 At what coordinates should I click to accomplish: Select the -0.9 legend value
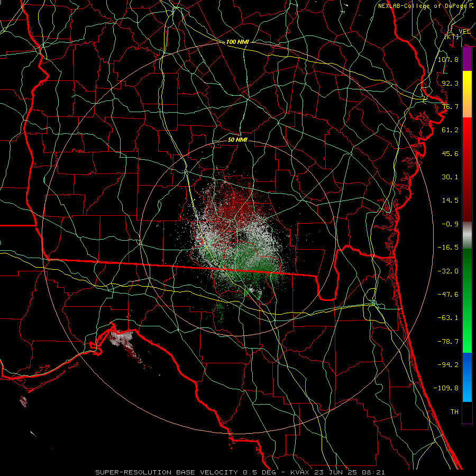(x=450, y=224)
